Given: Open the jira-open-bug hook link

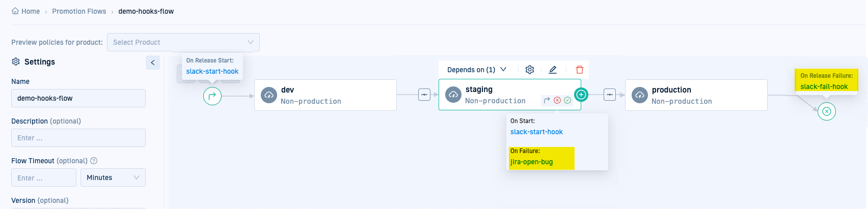Looking at the screenshot, I should tap(531, 162).
